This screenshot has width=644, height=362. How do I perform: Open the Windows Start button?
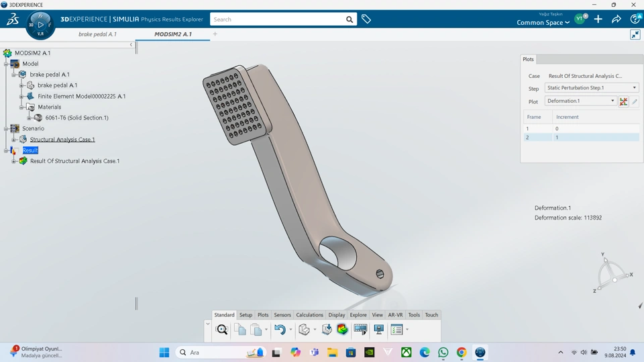click(164, 353)
